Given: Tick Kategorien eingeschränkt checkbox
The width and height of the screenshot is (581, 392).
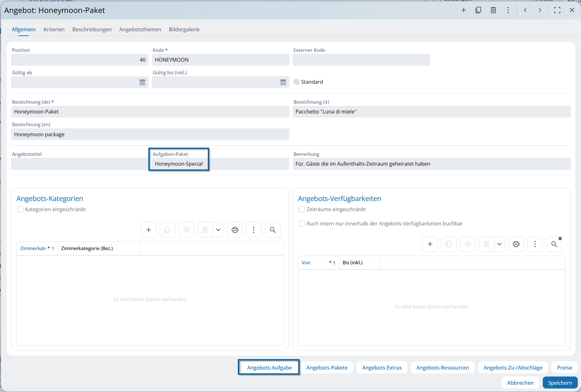Looking at the screenshot, I should (x=20, y=209).
